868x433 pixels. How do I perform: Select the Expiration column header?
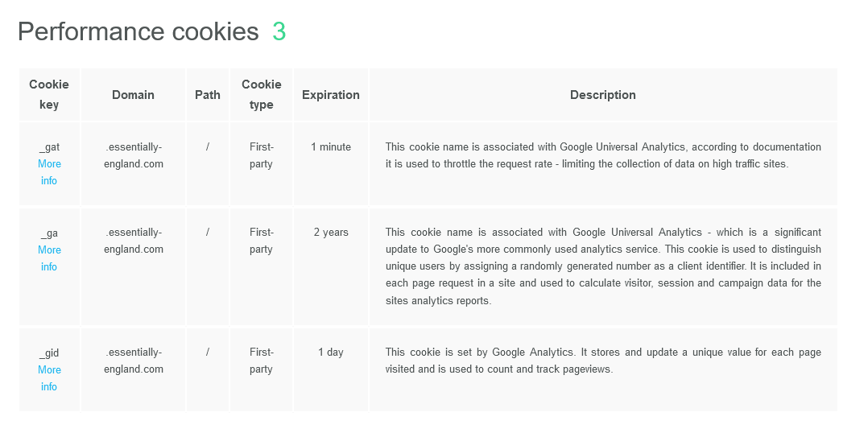331,95
